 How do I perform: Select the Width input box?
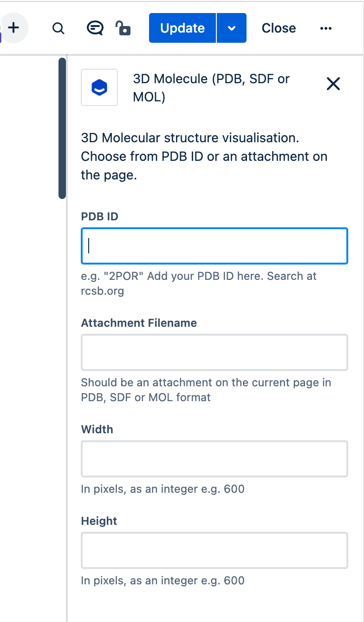(214, 459)
